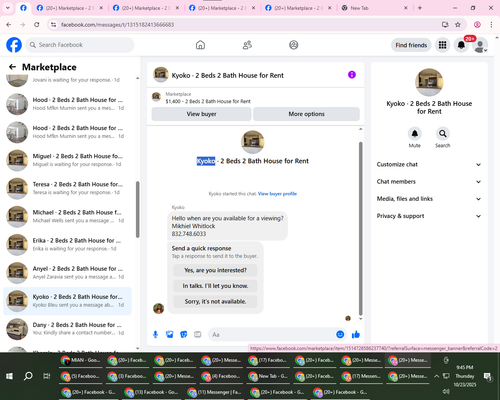
Task: Click the purple conversation info icon
Action: click(352, 75)
